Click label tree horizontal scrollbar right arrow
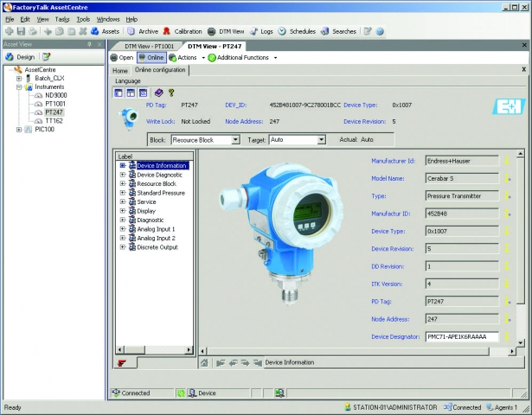This screenshot has width=532, height=415. tap(189, 349)
